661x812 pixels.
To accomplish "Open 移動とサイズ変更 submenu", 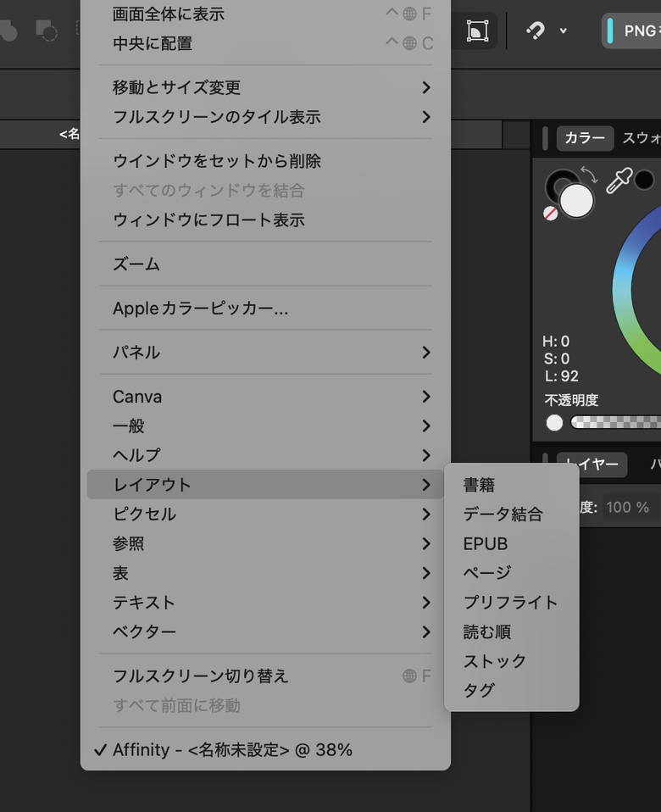I will [265, 87].
